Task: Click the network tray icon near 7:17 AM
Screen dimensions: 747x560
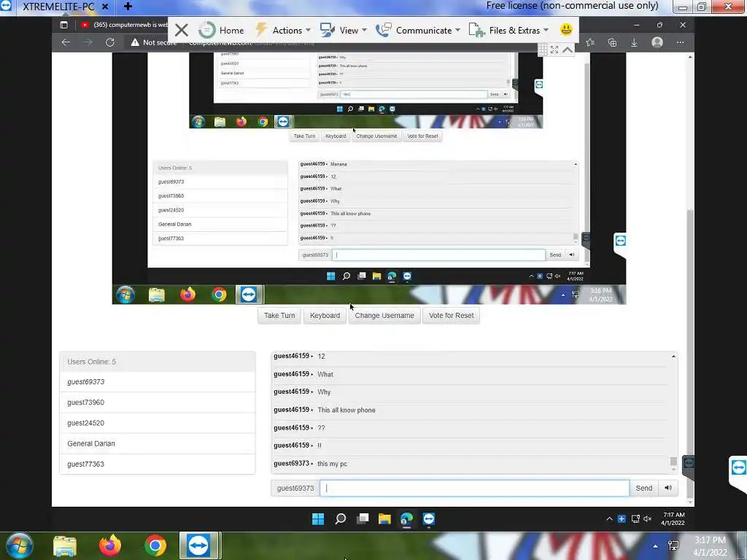Action: tap(635, 519)
